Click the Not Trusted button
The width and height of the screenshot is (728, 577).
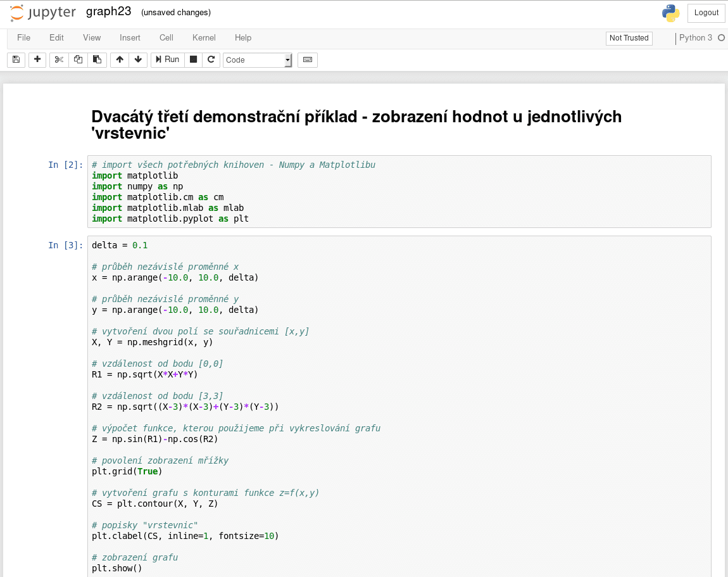(x=629, y=38)
